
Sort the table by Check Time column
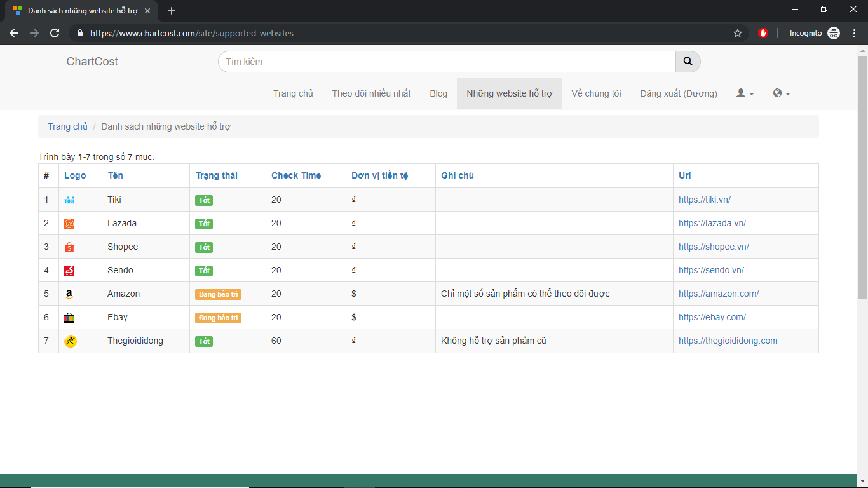296,176
